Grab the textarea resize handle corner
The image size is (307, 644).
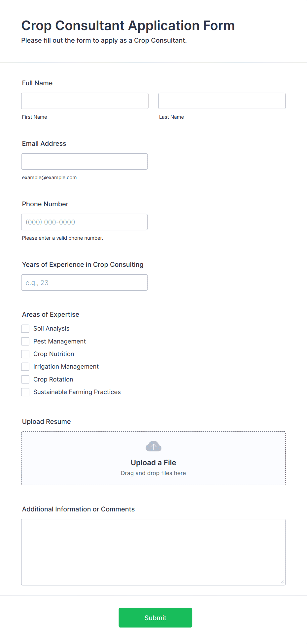coord(282,582)
